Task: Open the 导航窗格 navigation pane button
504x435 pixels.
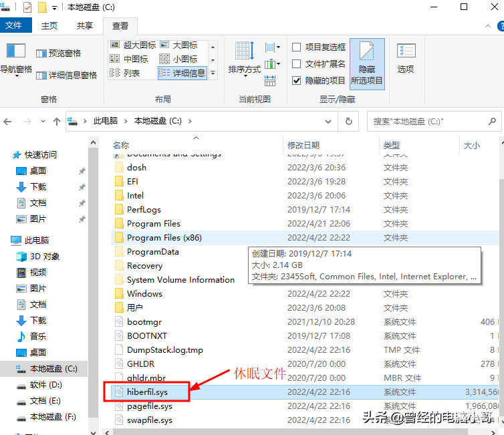Action: coord(15,59)
